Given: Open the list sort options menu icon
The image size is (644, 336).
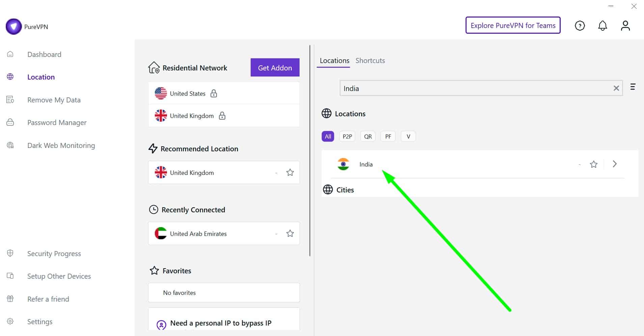Looking at the screenshot, I should (x=633, y=87).
